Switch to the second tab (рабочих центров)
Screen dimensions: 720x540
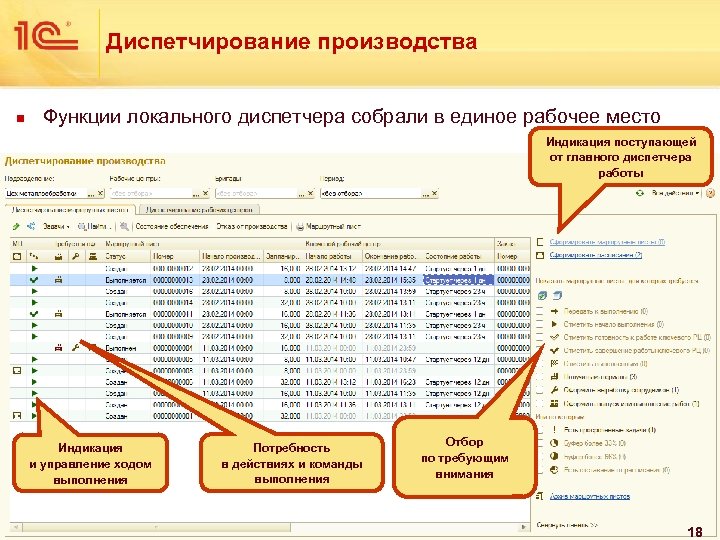click(199, 210)
